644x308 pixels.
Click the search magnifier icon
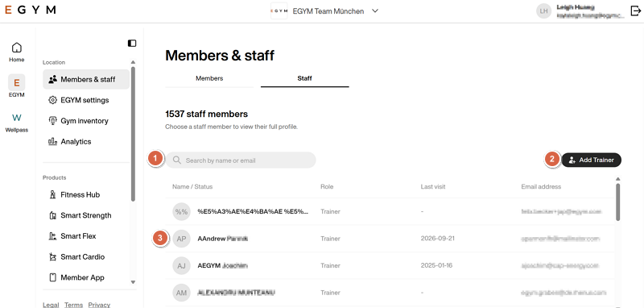click(x=177, y=160)
